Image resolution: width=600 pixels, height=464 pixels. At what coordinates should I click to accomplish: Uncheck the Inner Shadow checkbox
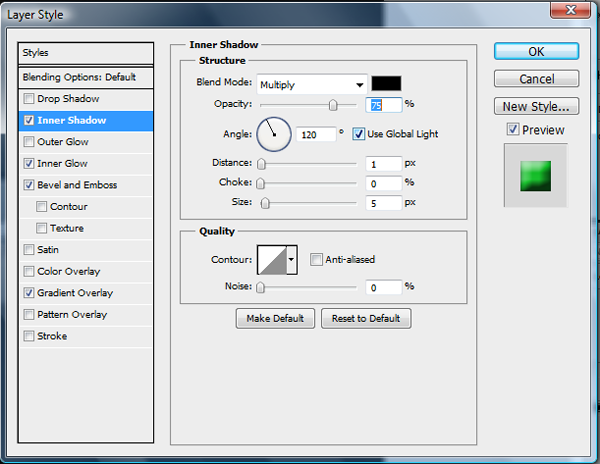[x=29, y=120]
